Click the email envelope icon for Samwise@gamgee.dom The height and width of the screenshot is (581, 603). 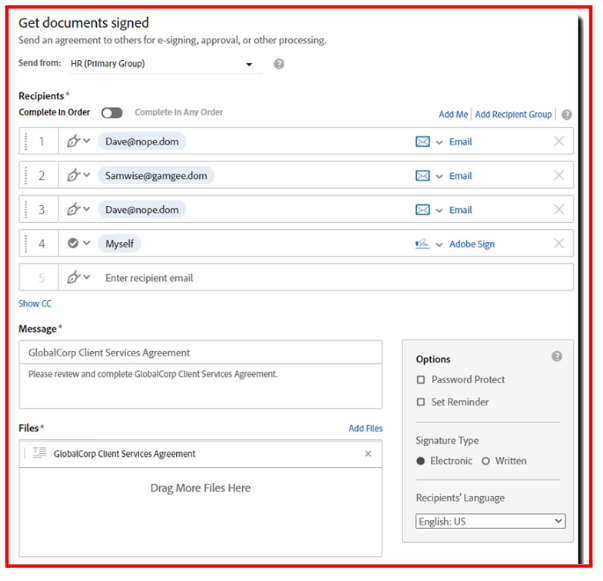point(422,176)
